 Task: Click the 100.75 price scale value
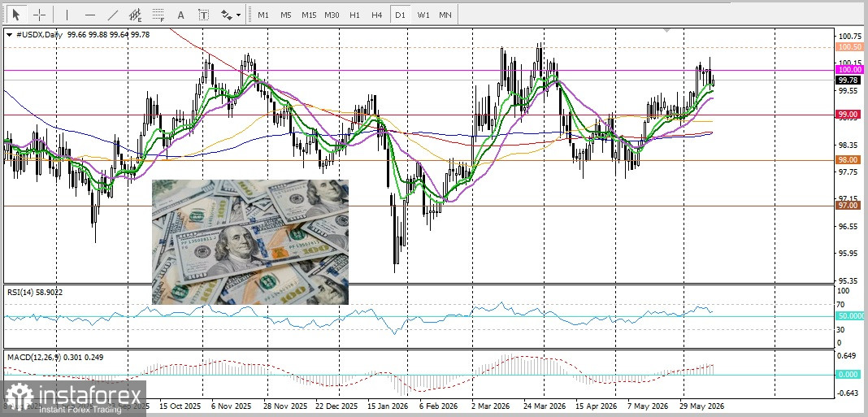850,37
